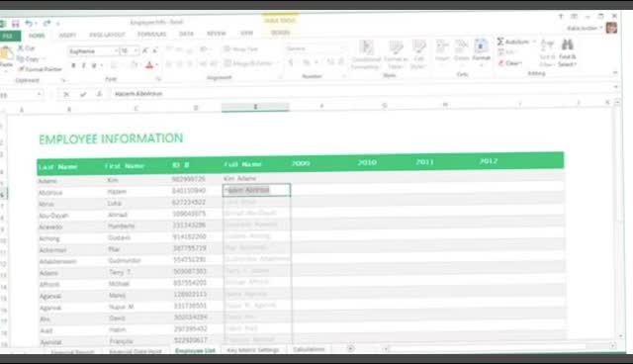Click the Paste clipboard icon
The height and width of the screenshot is (364, 633).
coord(6,53)
